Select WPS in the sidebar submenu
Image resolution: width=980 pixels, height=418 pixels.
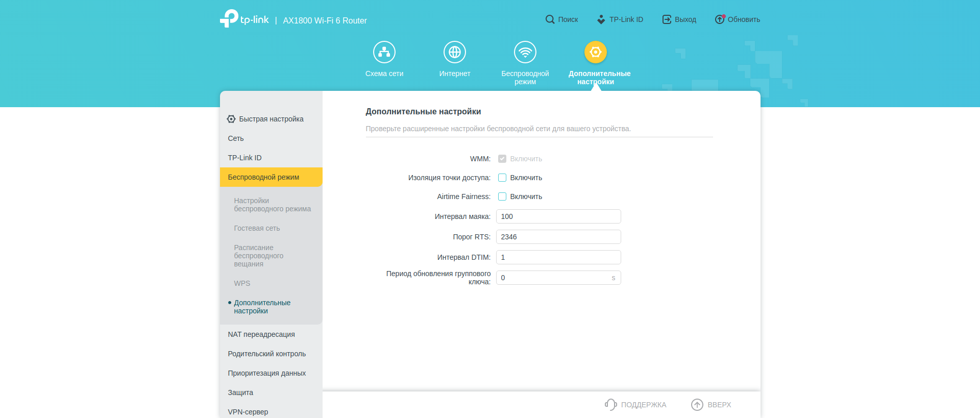click(242, 283)
